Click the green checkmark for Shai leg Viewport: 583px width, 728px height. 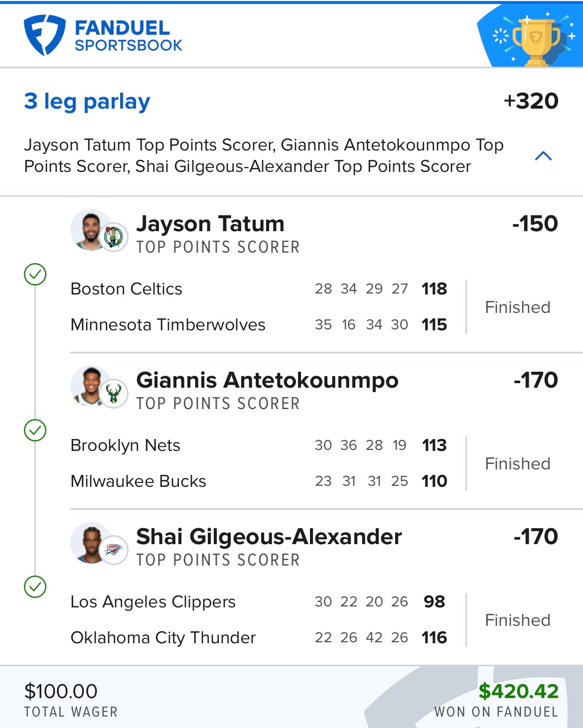click(x=35, y=586)
